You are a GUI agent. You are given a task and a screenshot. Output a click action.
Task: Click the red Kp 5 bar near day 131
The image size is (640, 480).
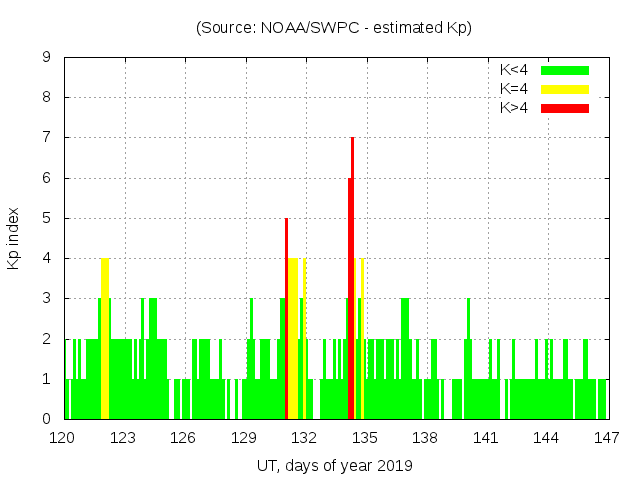(x=286, y=320)
